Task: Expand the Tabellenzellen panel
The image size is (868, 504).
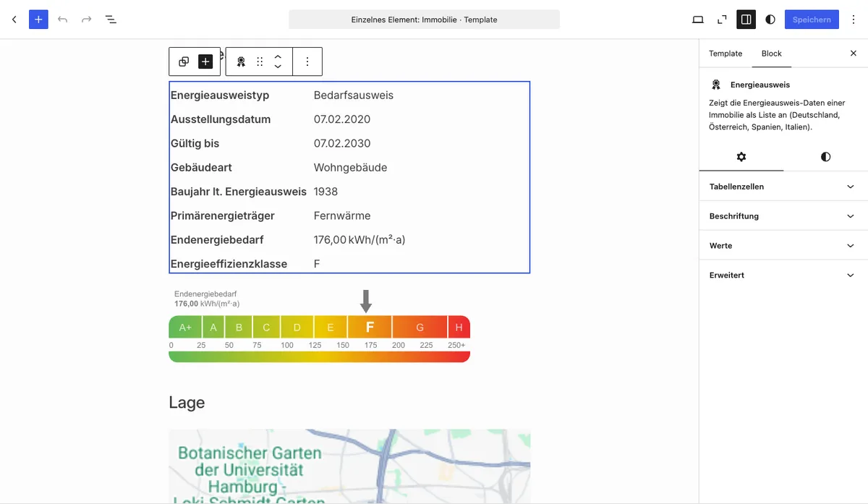Action: 783,187
